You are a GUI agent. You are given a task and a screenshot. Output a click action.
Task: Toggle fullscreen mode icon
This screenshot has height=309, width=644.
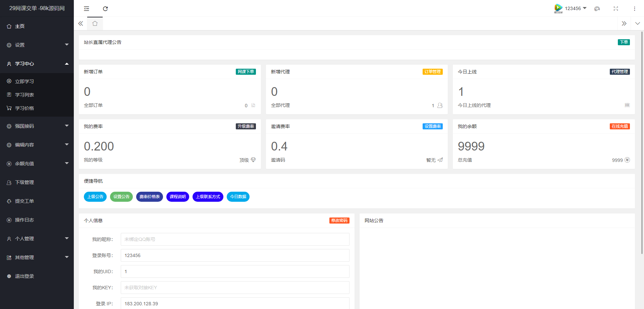616,9
